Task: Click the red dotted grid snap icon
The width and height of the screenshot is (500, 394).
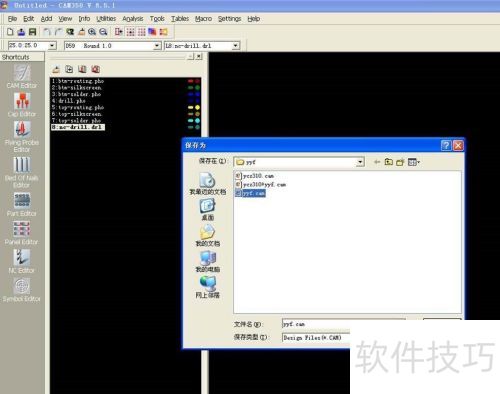Action: pos(130,32)
